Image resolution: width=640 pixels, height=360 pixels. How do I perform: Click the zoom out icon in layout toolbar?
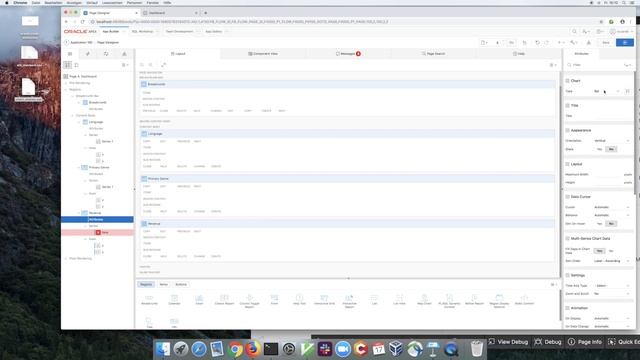[x=142, y=65]
